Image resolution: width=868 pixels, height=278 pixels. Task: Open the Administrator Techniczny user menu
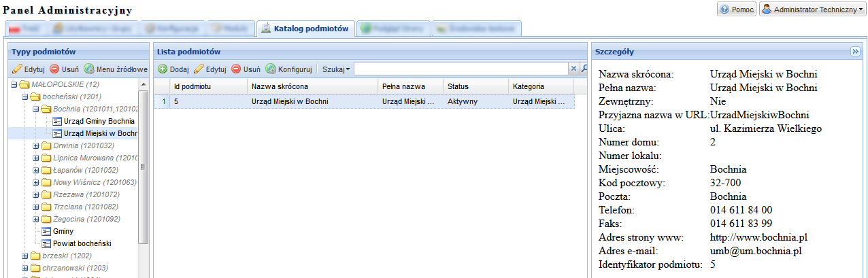[814, 10]
